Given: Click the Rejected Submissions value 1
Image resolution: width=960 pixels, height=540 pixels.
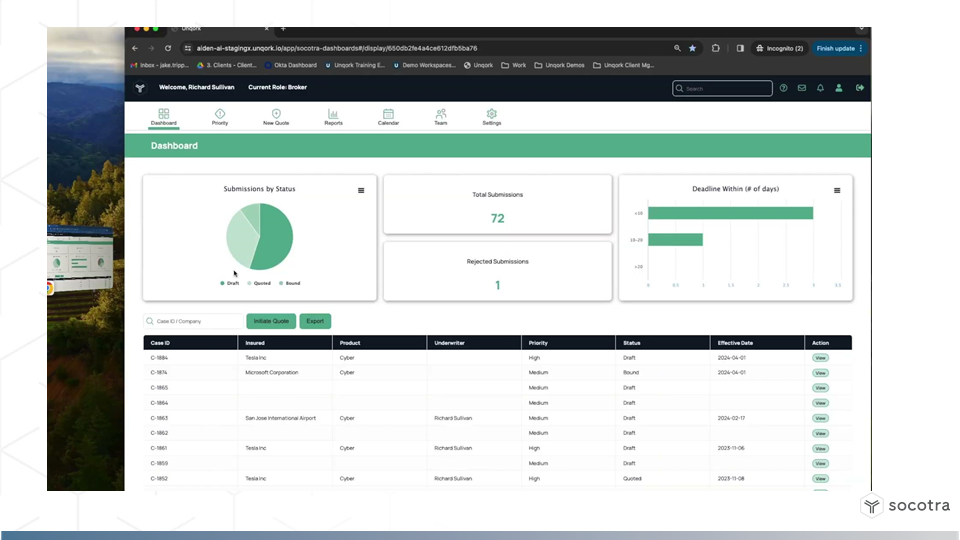Looking at the screenshot, I should pyautogui.click(x=498, y=285).
